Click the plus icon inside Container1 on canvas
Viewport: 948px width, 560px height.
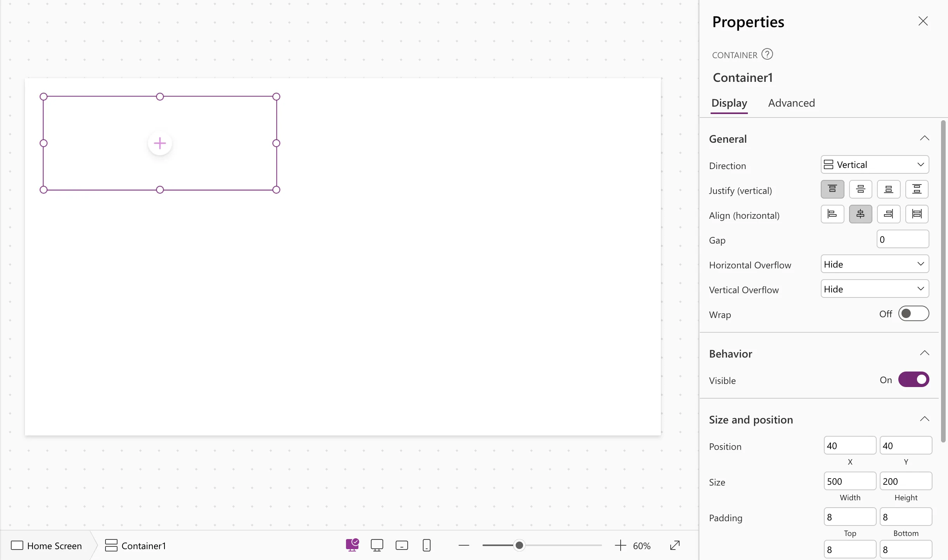(x=160, y=143)
